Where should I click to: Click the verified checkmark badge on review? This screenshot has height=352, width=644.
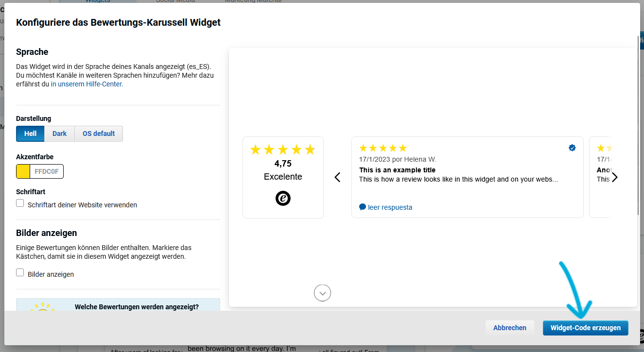tap(572, 148)
